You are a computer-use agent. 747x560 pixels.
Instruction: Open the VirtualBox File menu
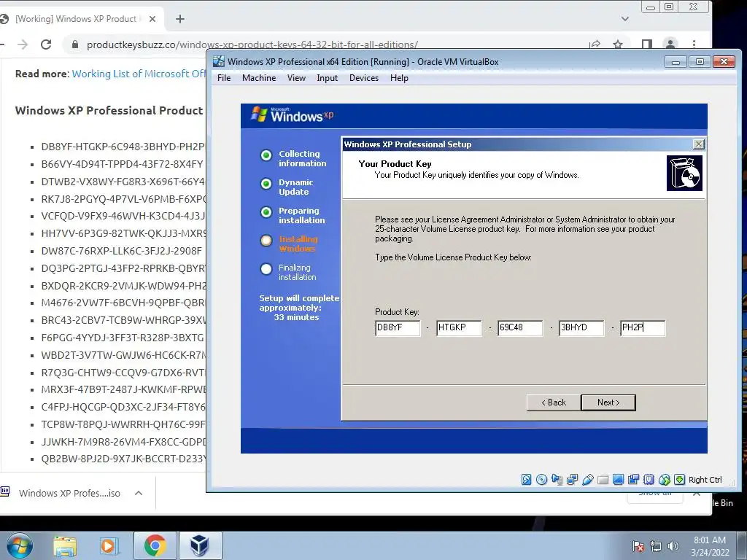pos(224,78)
